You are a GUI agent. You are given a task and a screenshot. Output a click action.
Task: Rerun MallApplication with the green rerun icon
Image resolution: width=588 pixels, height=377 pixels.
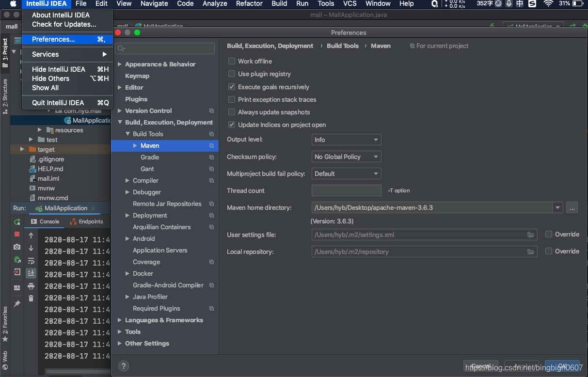point(17,221)
